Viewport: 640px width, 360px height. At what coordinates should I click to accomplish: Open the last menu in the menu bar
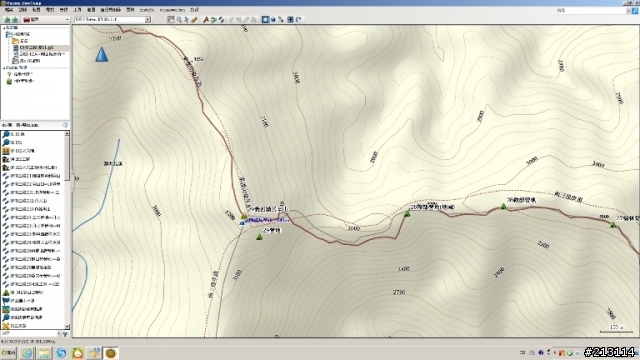click(195, 9)
